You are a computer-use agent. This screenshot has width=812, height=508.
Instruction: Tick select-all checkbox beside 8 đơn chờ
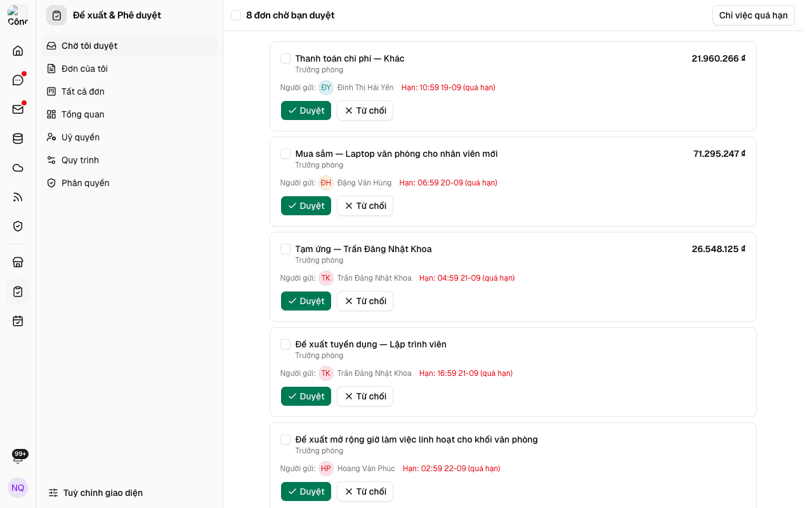236,15
